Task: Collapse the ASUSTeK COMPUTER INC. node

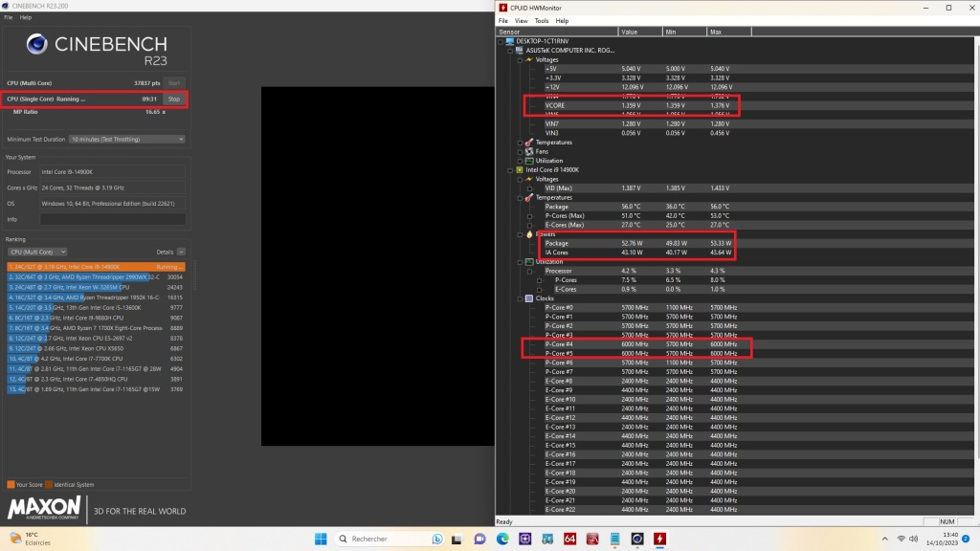Action: click(510, 51)
